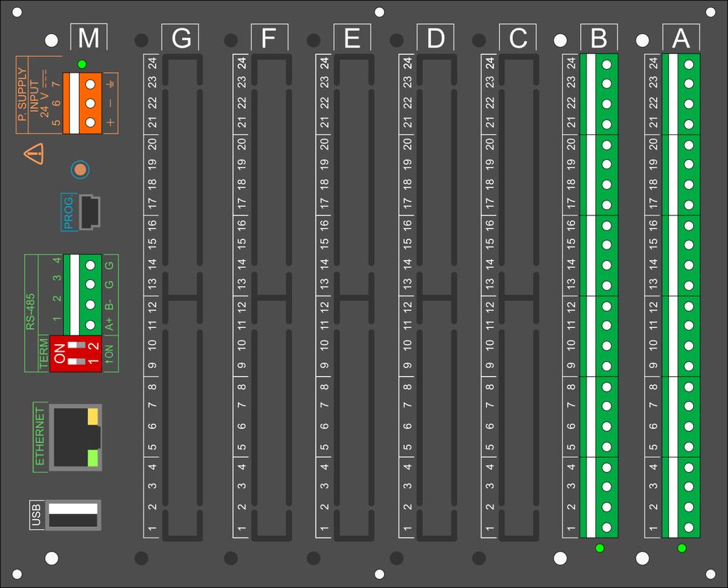Click power supply terminal 7 ground screw

pyautogui.click(x=90, y=84)
